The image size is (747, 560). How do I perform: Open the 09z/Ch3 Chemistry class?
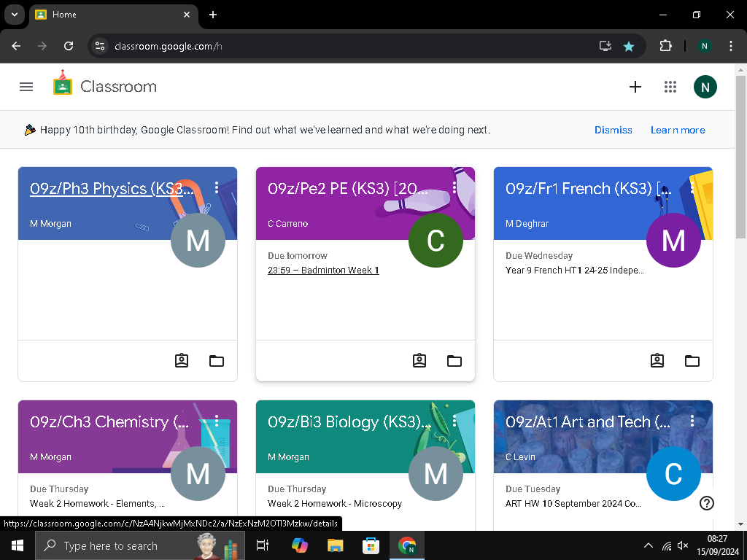(109, 422)
